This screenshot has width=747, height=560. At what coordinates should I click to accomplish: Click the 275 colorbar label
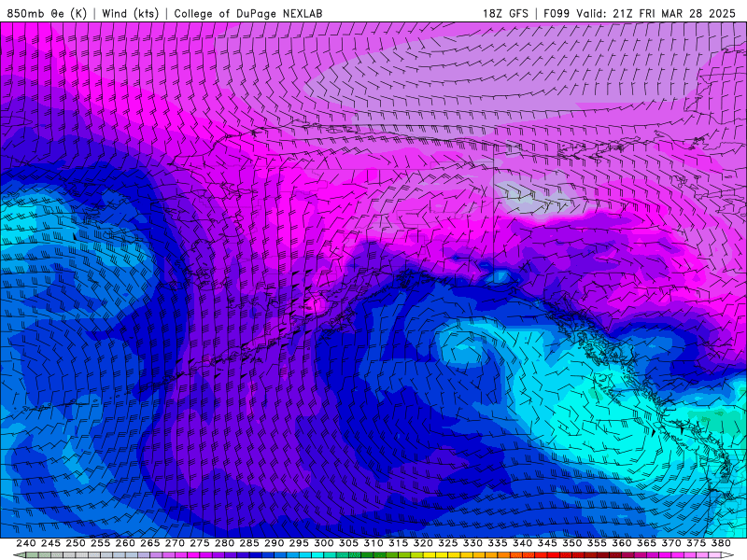[199, 543]
